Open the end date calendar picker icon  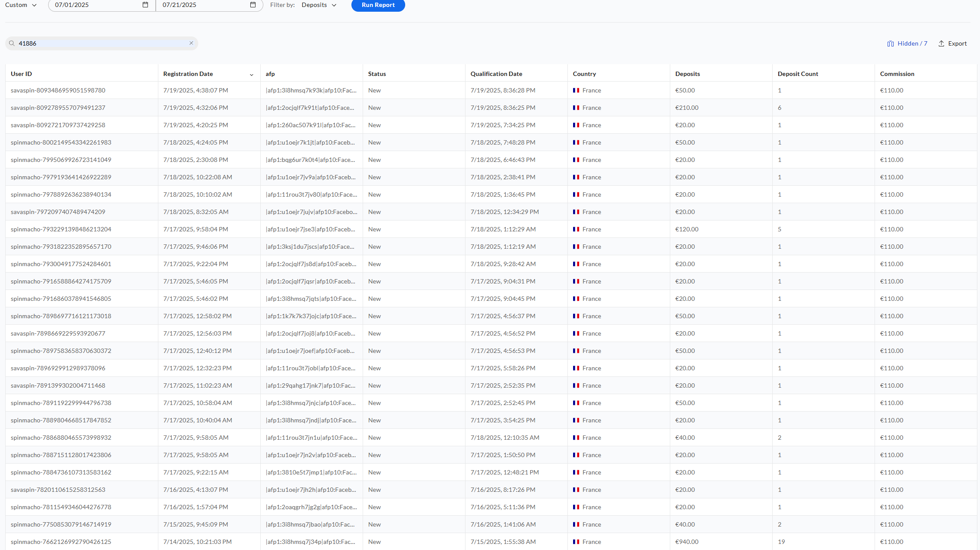(253, 5)
